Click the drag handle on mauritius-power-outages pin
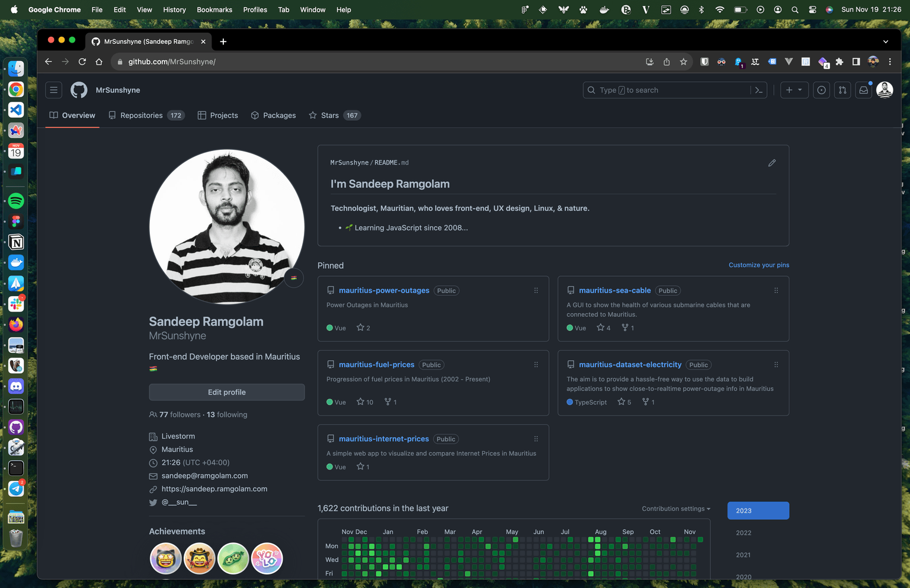The width and height of the screenshot is (910, 588). tap(536, 290)
